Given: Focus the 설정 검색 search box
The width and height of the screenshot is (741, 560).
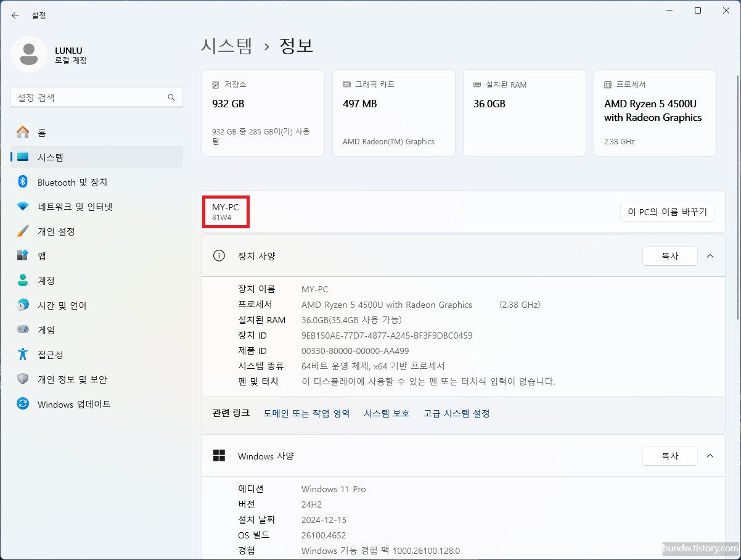Looking at the screenshot, I should coord(97,97).
